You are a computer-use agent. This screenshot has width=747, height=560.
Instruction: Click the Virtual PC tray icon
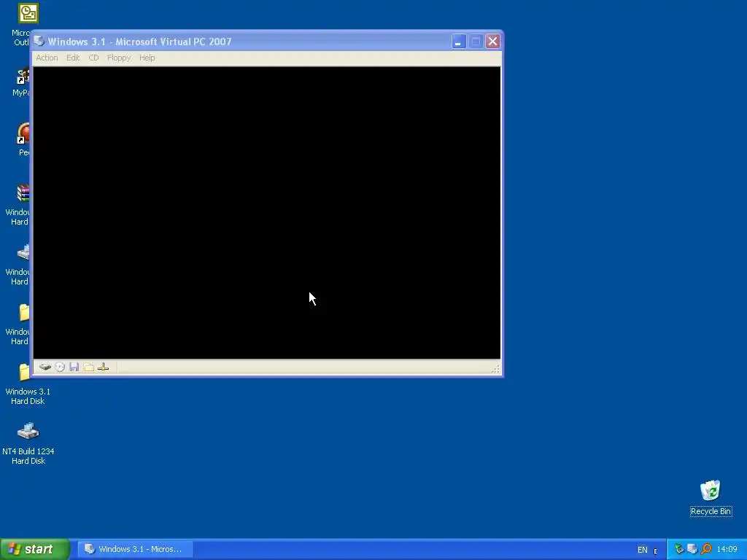pos(693,549)
